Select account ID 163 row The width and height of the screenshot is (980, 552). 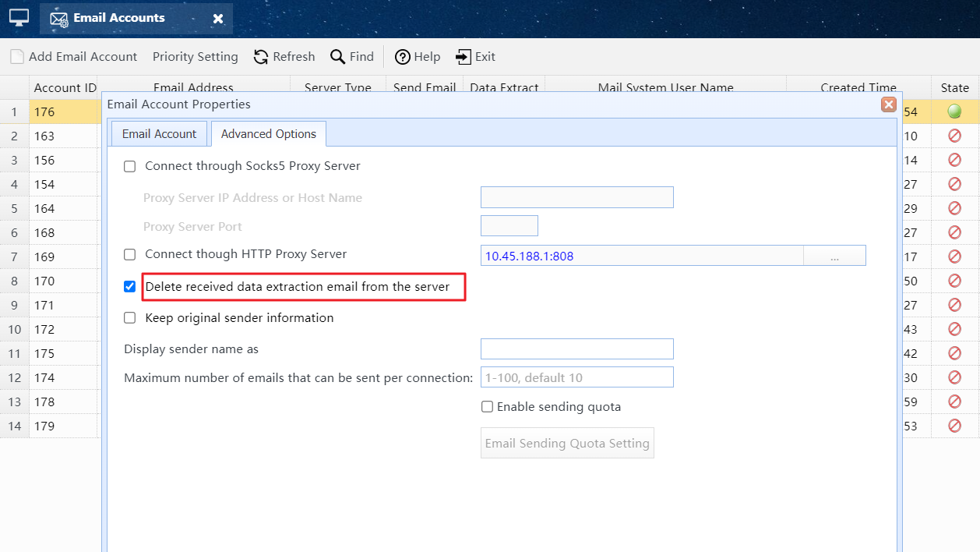pos(65,136)
